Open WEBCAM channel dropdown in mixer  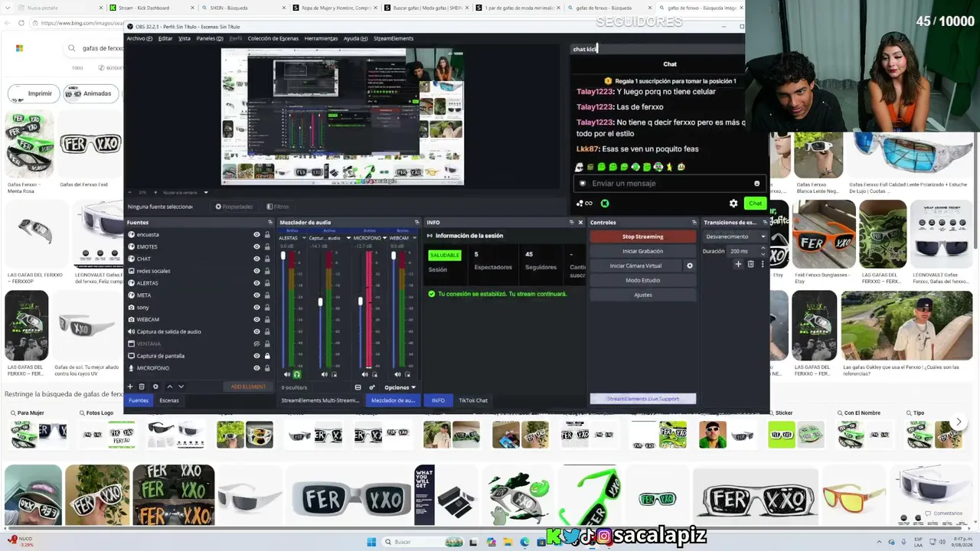[413, 238]
